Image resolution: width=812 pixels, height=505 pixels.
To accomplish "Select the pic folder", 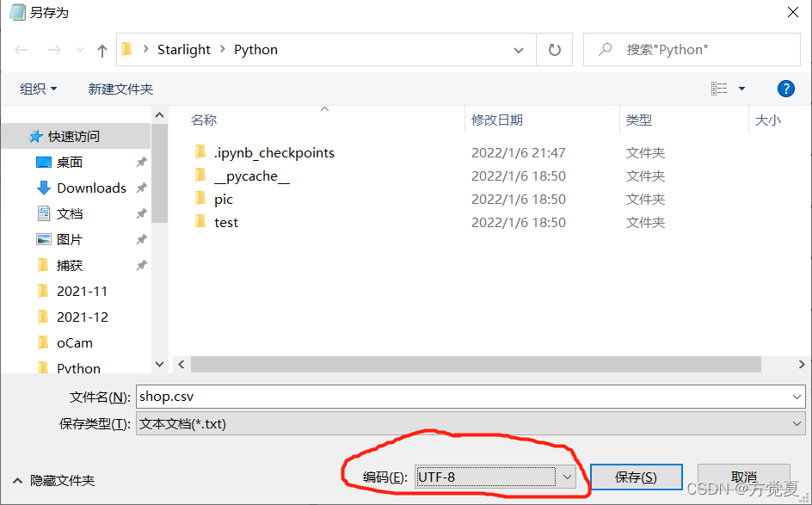I will point(224,200).
